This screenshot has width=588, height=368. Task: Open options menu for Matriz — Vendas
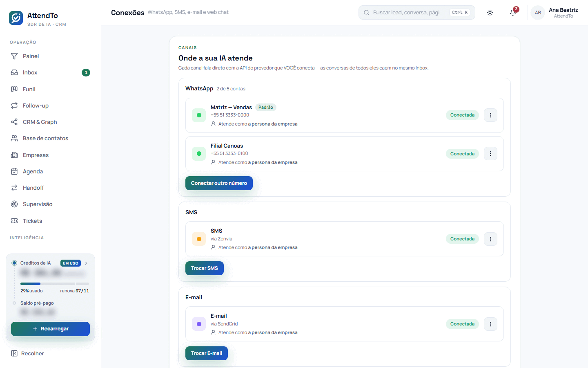coord(490,115)
